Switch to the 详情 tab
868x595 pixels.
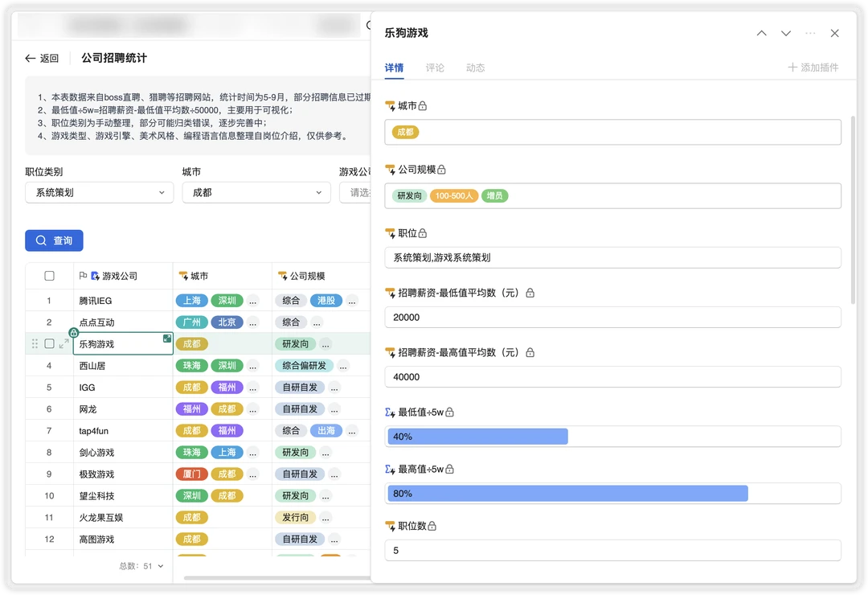pyautogui.click(x=394, y=68)
